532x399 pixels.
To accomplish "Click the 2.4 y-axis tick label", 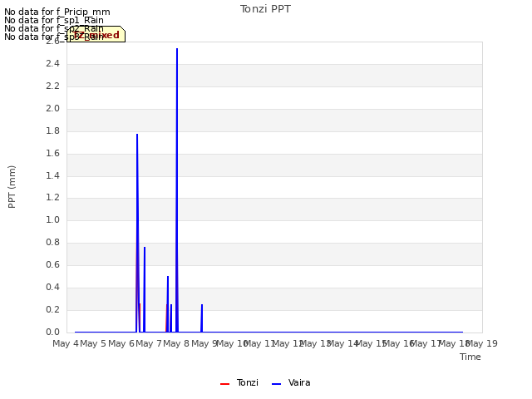I will tap(52, 63).
